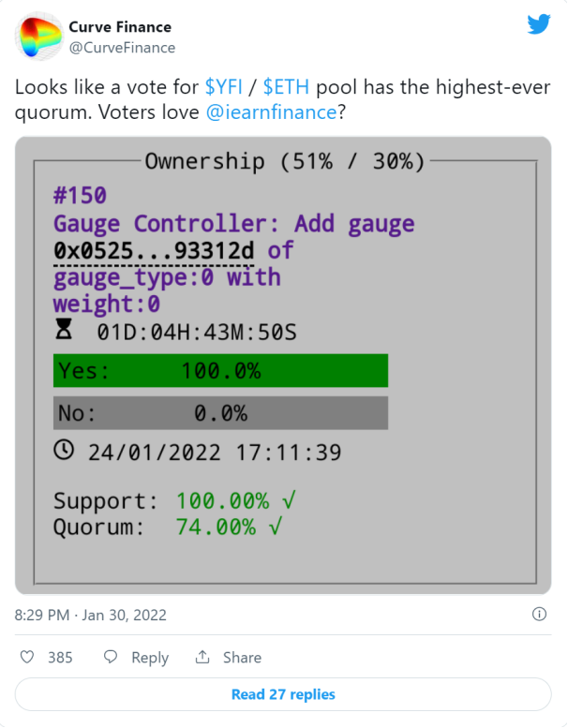Like the tweet with the heart icon
The height and width of the screenshot is (728, 568).
pos(27,657)
